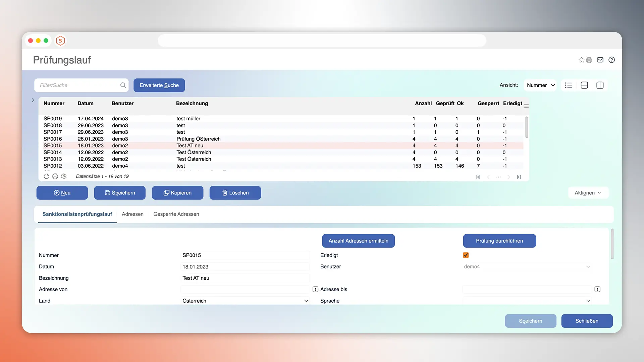Jump to last page of records
The image size is (644, 362).
click(519, 177)
